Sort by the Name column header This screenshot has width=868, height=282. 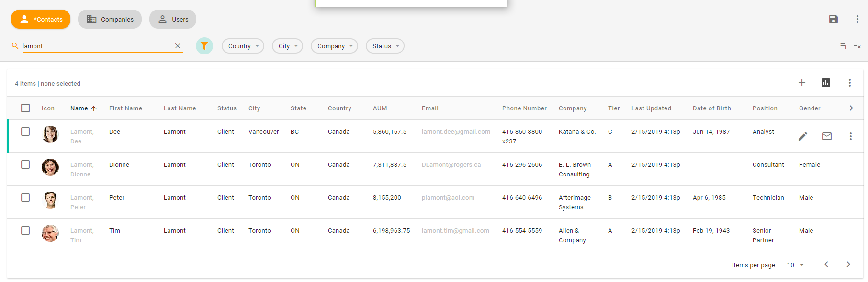(79, 108)
